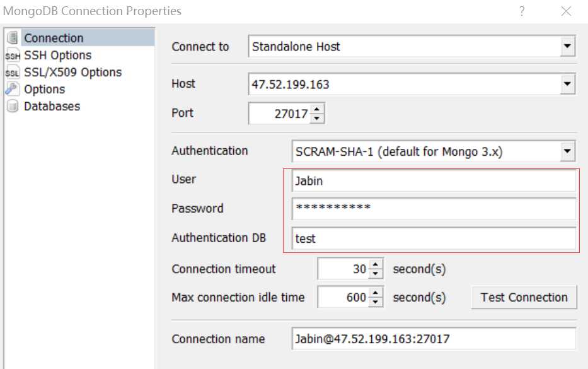Click the SSH Options page icon
Image resolution: width=588 pixels, height=369 pixels.
point(13,55)
